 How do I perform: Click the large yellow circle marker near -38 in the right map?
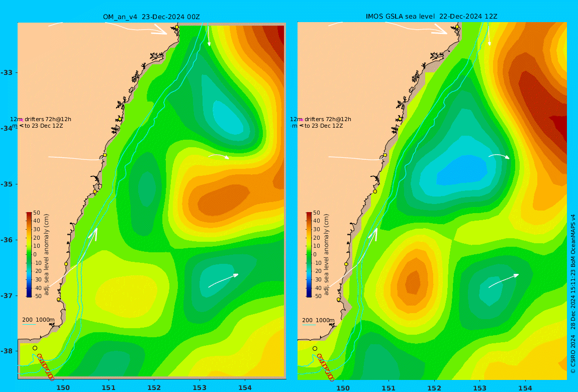[x=315, y=348]
